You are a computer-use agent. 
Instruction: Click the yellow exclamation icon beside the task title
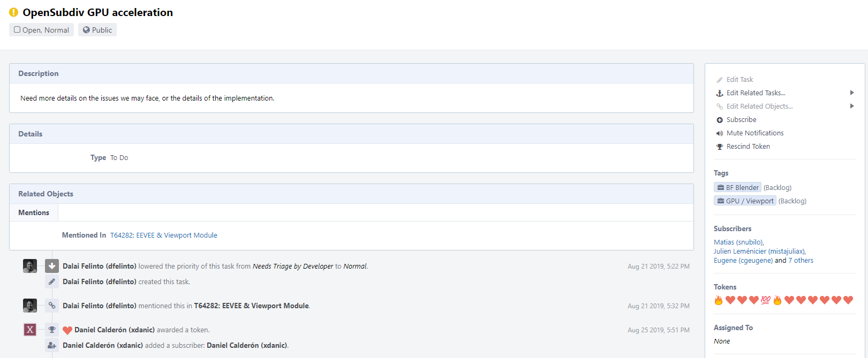point(13,12)
